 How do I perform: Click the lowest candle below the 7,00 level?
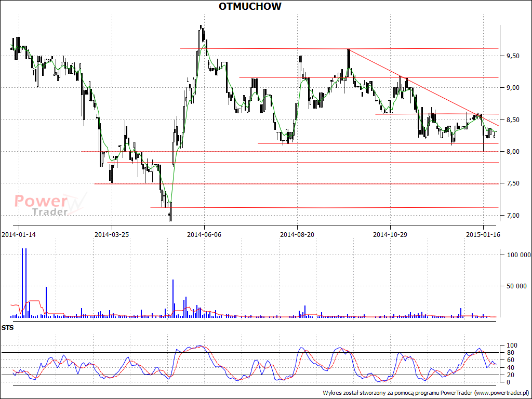point(170,217)
